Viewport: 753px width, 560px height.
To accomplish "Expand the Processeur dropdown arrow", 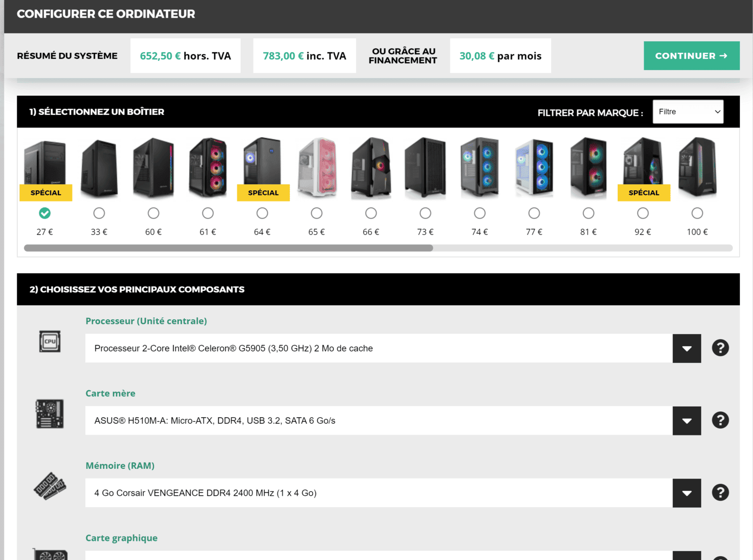I will click(x=687, y=349).
